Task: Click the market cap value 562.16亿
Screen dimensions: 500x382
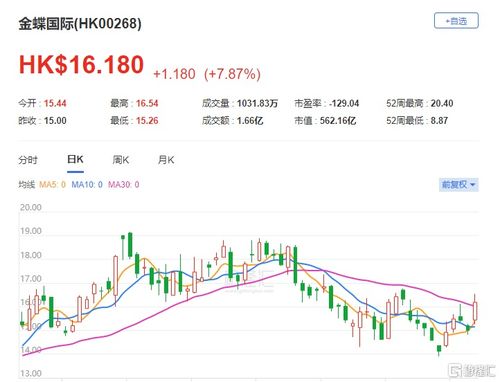Action: pyautogui.click(x=338, y=120)
